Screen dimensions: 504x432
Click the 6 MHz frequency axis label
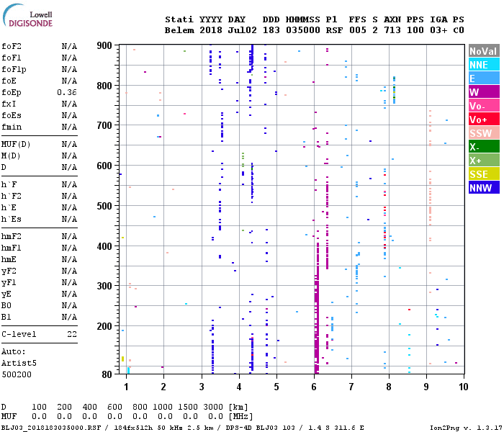click(314, 387)
